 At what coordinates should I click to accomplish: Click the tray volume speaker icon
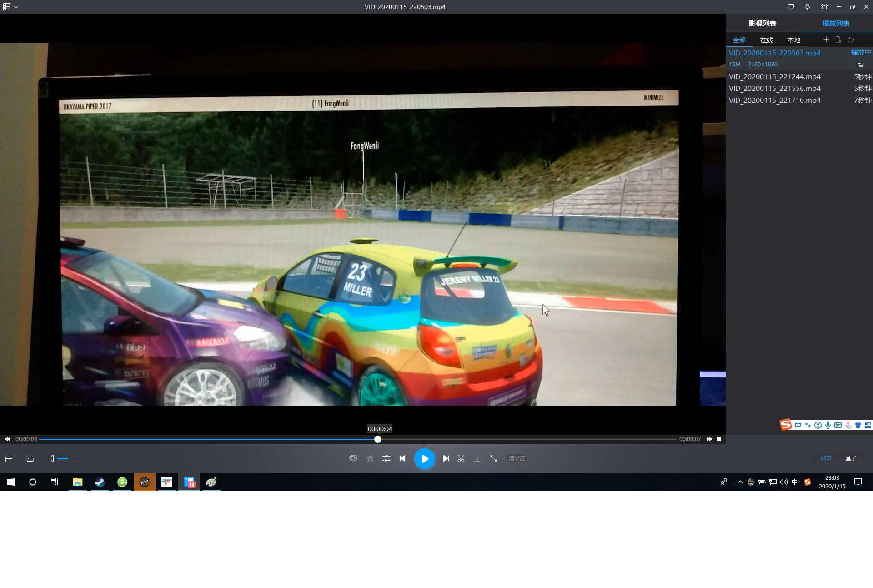783,482
